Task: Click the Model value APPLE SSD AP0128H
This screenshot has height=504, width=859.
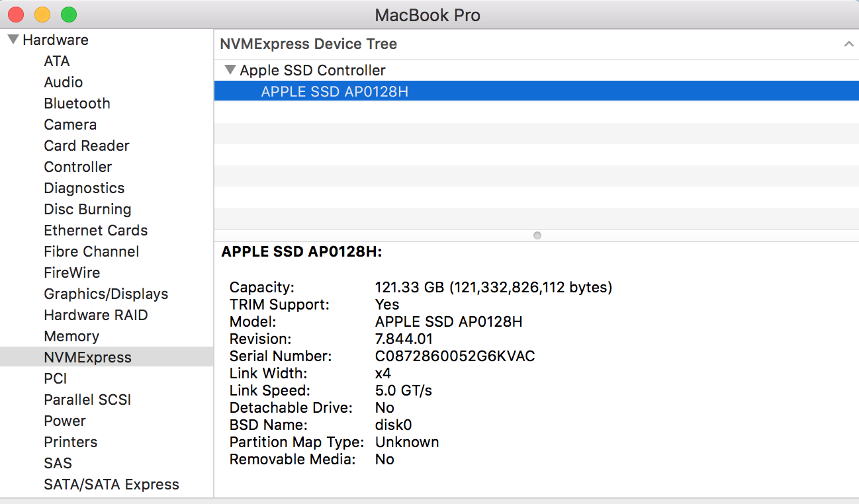Action: [449, 321]
